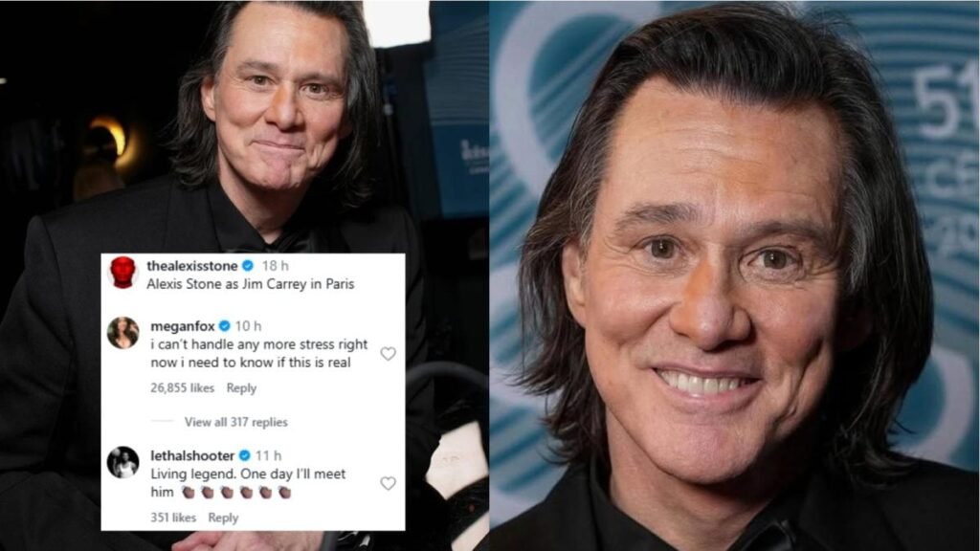Open thealexisstone username link
Image resolution: width=980 pixels, height=551 pixels.
click(x=191, y=266)
